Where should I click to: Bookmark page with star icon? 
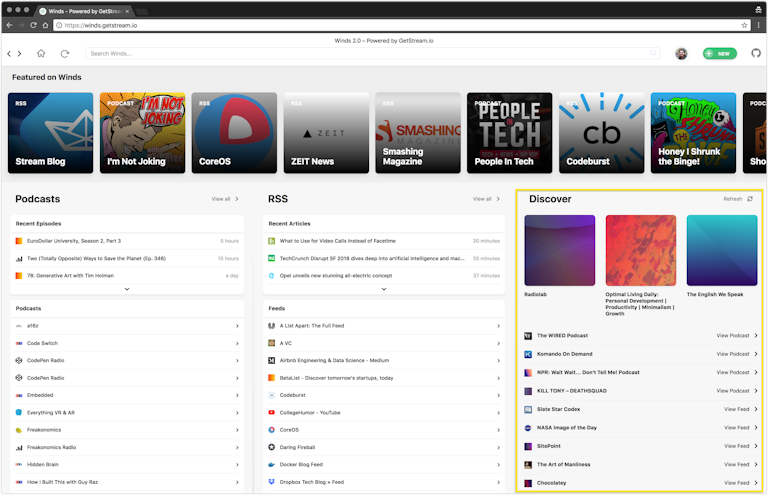tap(744, 25)
